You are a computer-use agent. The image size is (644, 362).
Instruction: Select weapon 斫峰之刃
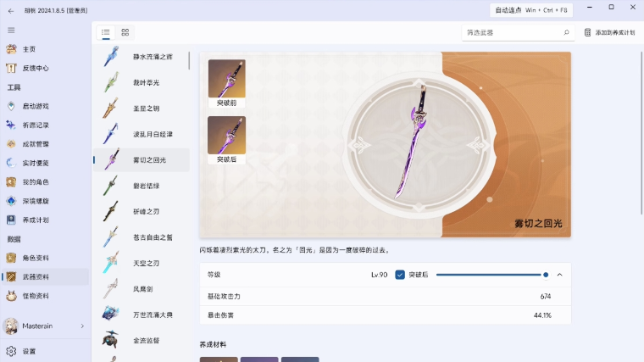tap(142, 212)
